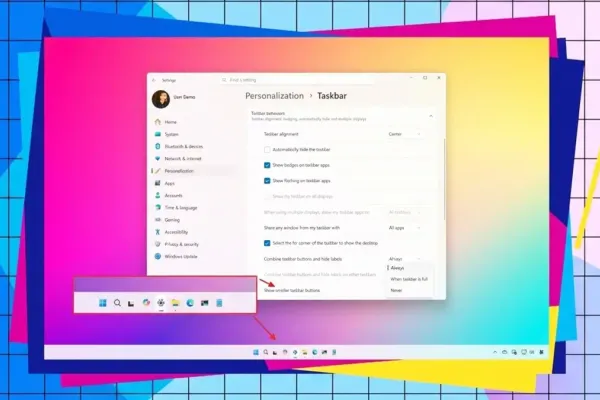The height and width of the screenshot is (400, 600).
Task: Show hidden icons via tray chevron
Action: point(495,352)
